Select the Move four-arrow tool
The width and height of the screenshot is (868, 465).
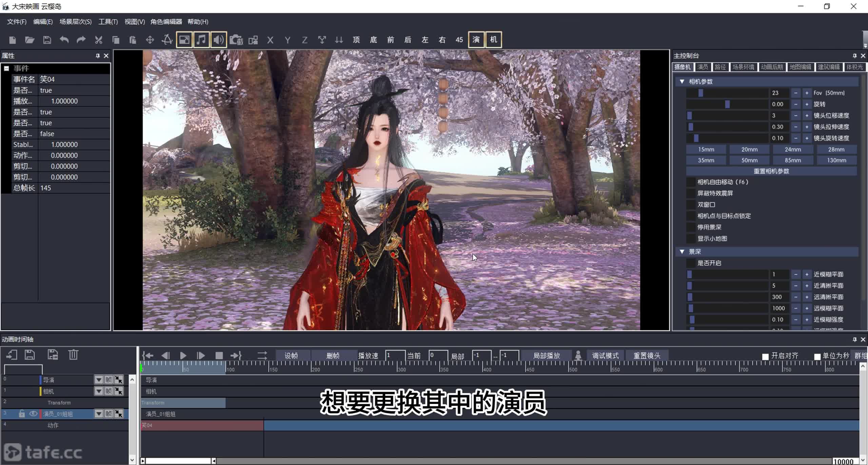(150, 40)
